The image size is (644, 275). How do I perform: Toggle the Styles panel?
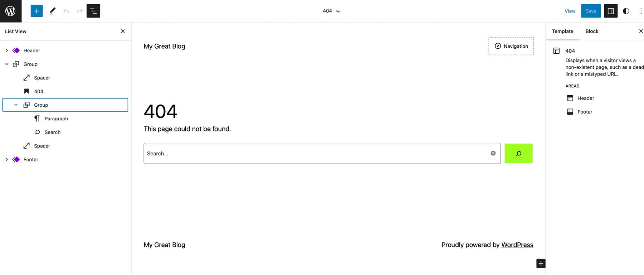[626, 11]
